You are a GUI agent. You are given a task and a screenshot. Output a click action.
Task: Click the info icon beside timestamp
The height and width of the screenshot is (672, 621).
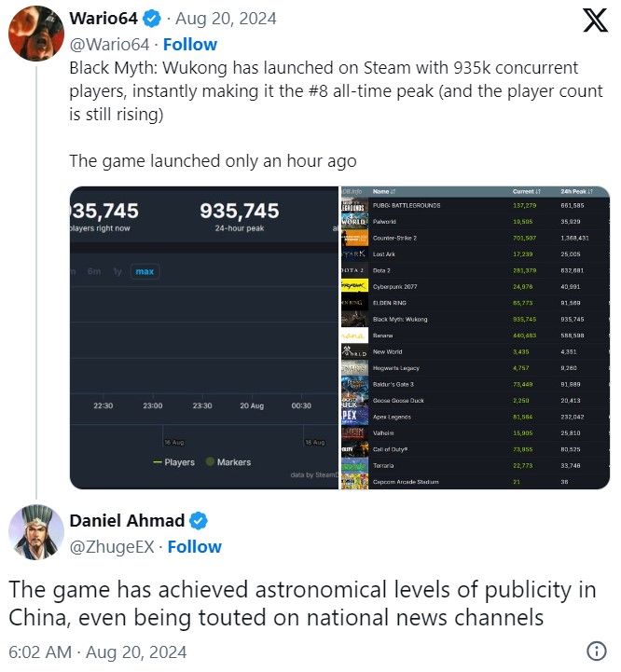pyautogui.click(x=597, y=651)
